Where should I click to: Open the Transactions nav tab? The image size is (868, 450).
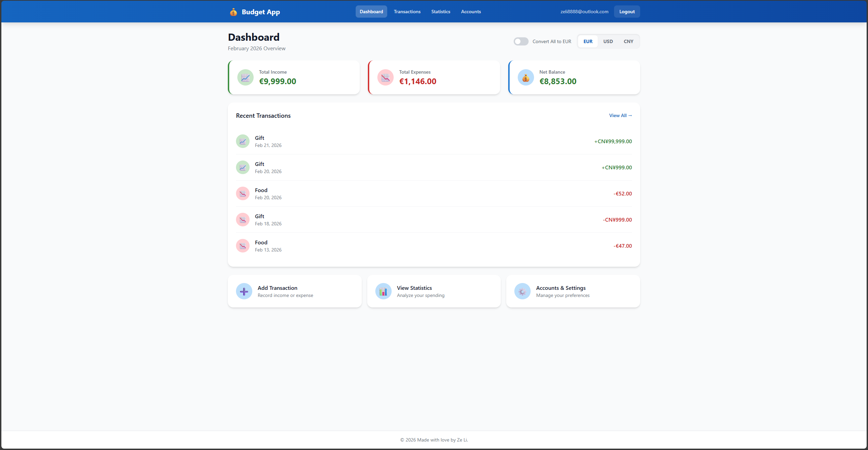(x=407, y=12)
